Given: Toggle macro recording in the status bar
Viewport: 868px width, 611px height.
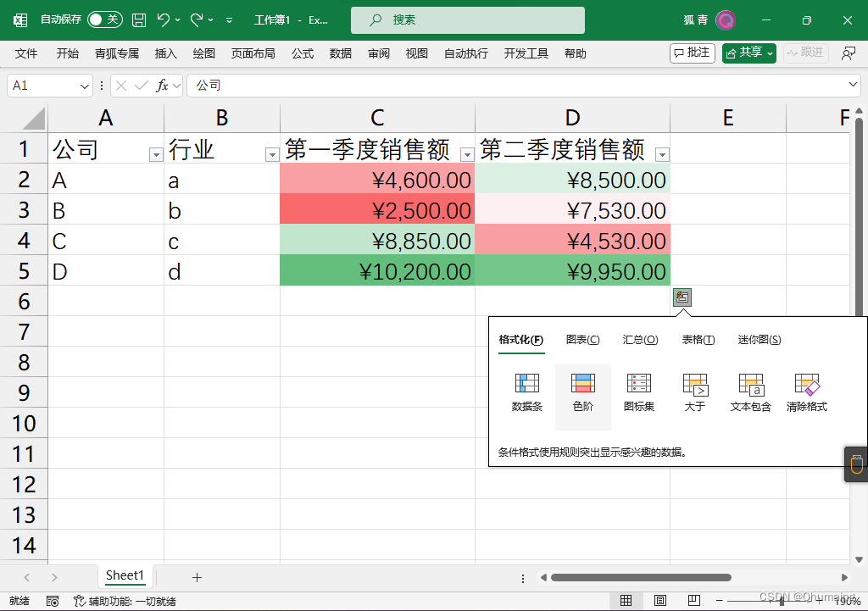Looking at the screenshot, I should coord(53,600).
